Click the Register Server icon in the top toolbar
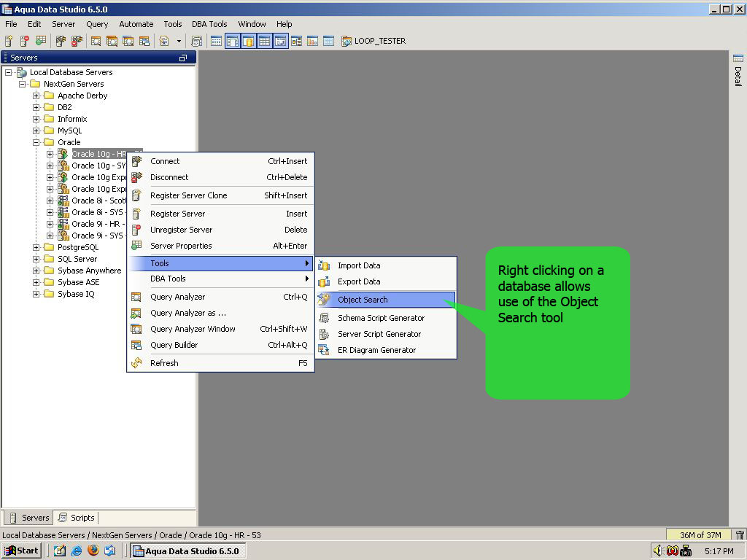Image resolution: width=747 pixels, height=560 pixels. [x=9, y=41]
